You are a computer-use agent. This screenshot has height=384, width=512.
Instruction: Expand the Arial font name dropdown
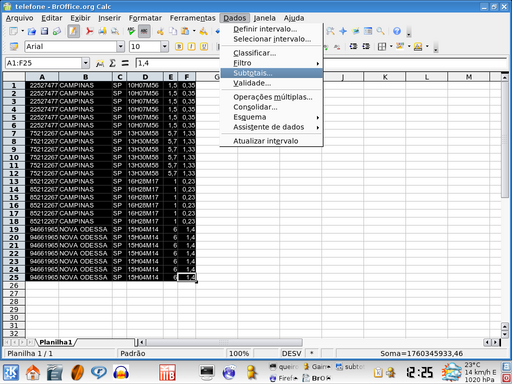coord(121,47)
